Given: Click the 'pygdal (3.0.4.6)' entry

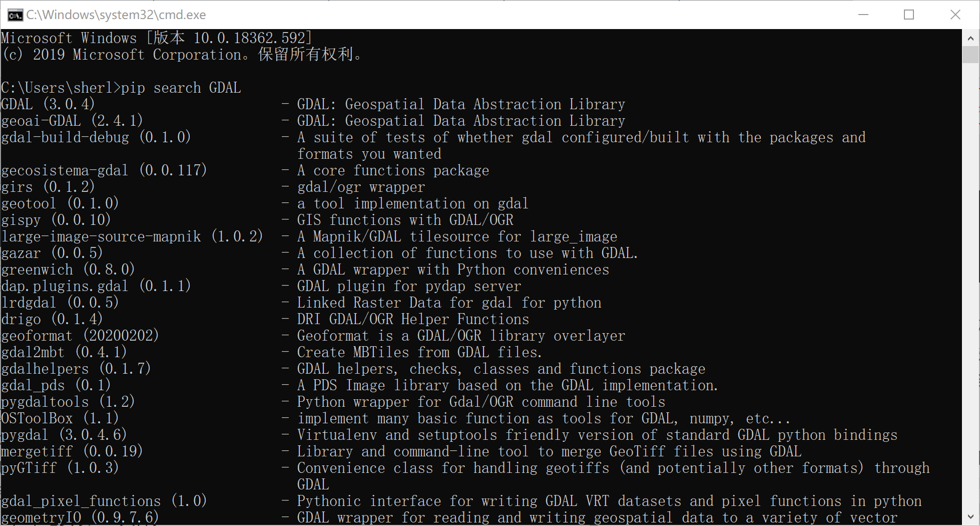Looking at the screenshot, I should (64, 435).
